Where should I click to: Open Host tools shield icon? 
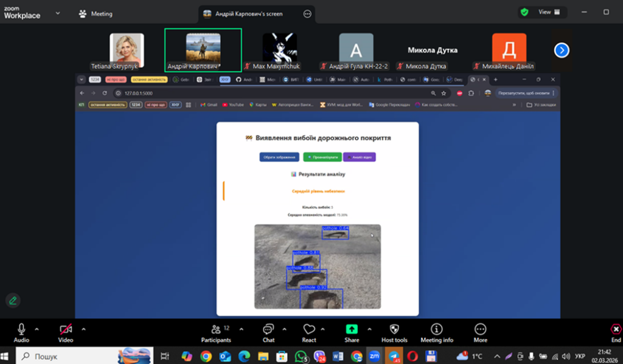tap(394, 332)
